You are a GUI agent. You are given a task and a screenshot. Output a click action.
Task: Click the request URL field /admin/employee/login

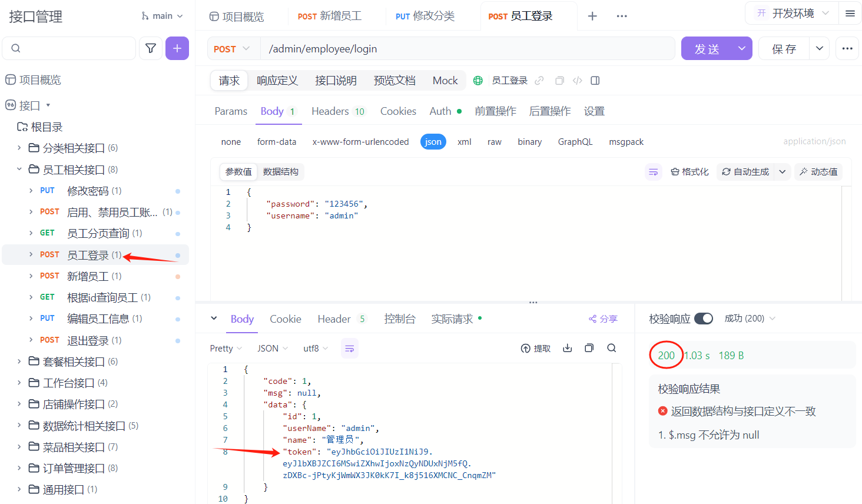(468, 49)
